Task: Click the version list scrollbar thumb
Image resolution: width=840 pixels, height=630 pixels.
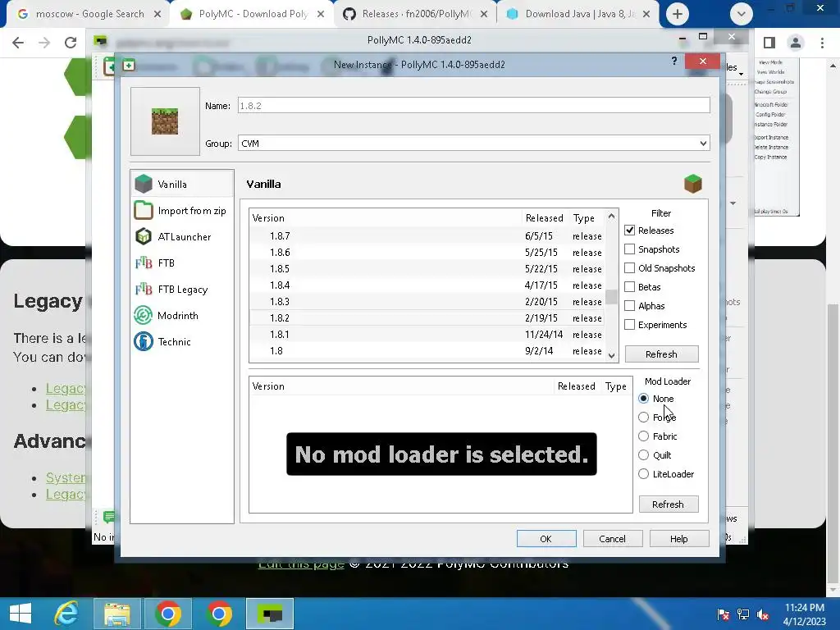Action: [x=611, y=297]
